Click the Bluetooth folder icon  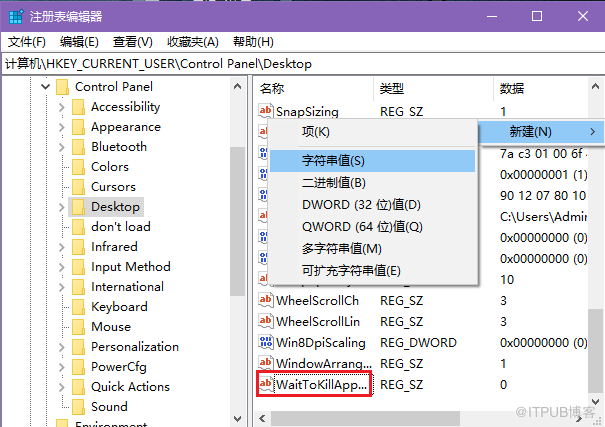click(78, 147)
